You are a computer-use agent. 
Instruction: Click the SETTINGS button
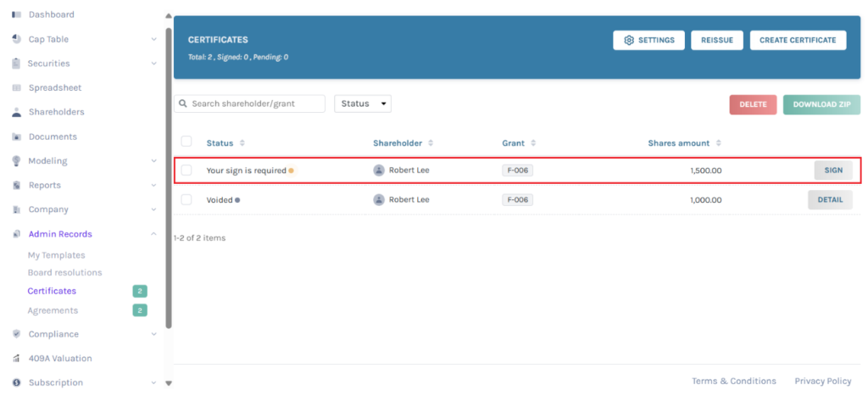(x=648, y=41)
